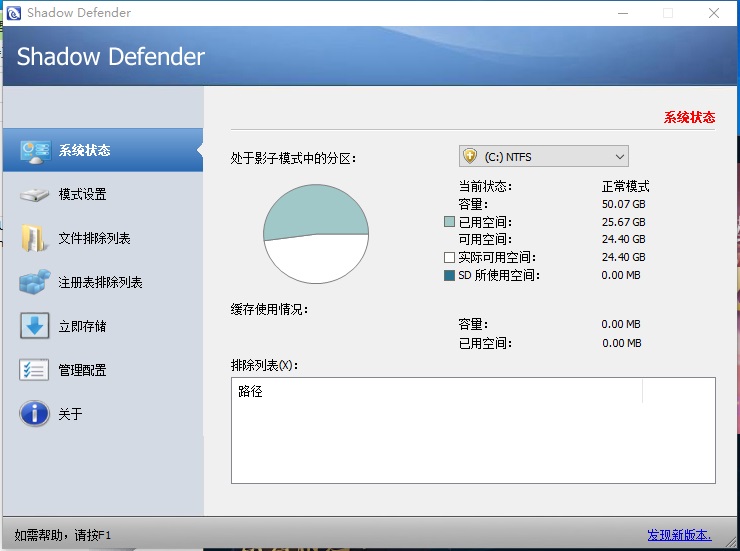Click the 发现新版本 link

tap(680, 535)
